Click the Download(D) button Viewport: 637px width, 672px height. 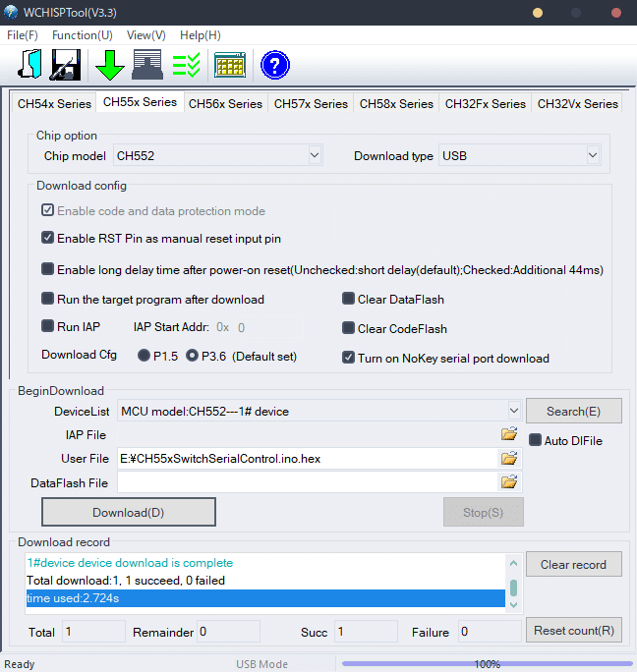tap(129, 512)
